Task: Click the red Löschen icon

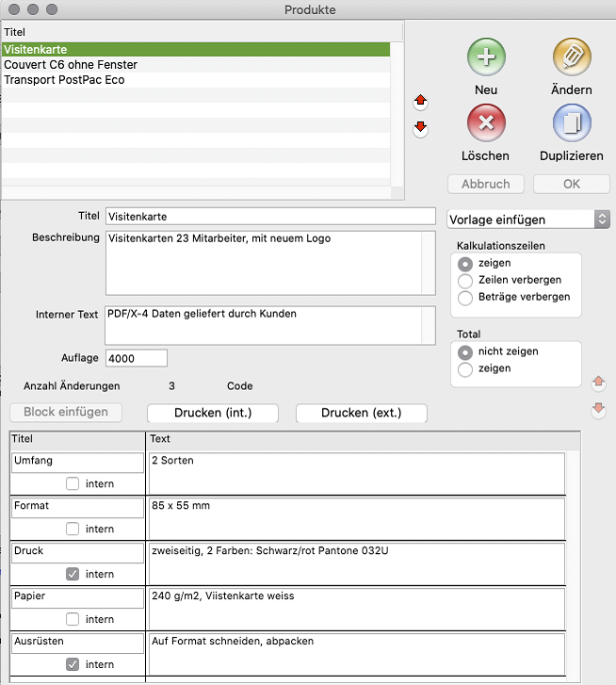Action: pos(486,122)
